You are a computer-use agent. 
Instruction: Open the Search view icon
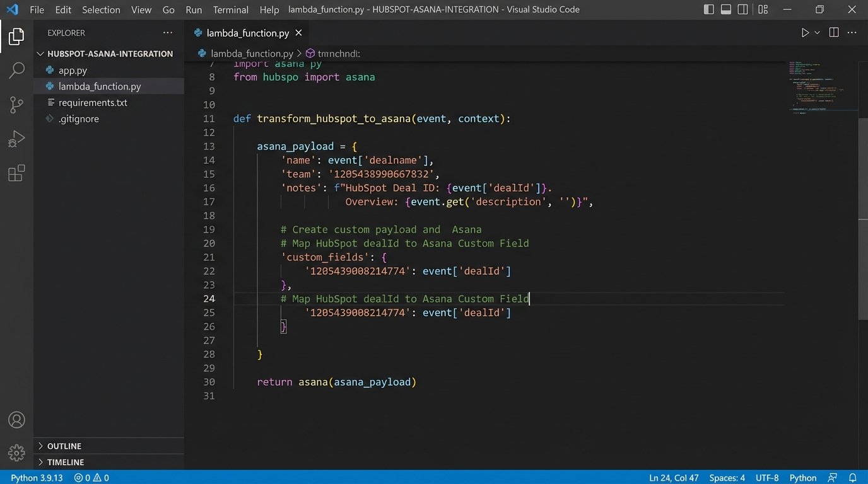tap(16, 71)
